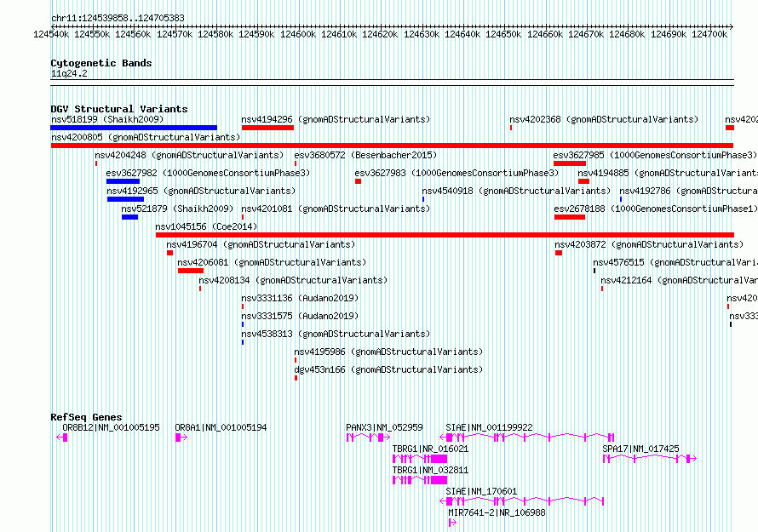Select the nsv4192965 blue variant bar
The height and width of the screenshot is (532, 758).
pos(126,199)
